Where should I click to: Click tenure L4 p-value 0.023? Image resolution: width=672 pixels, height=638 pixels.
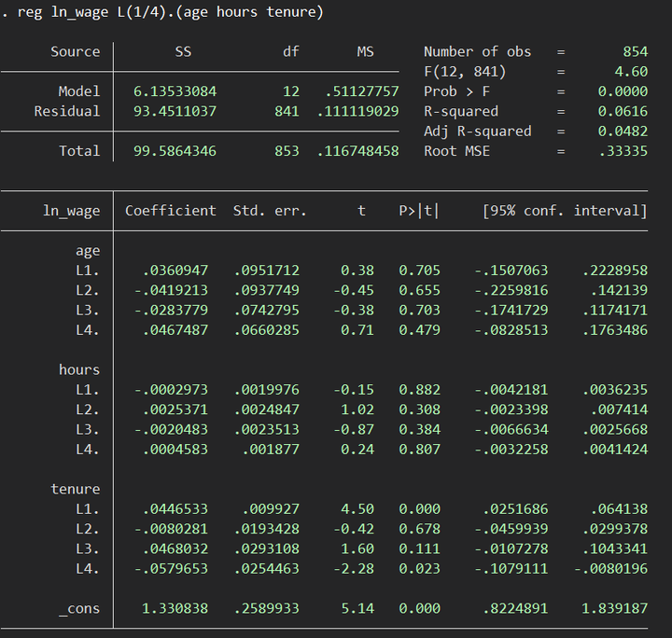[419, 569]
